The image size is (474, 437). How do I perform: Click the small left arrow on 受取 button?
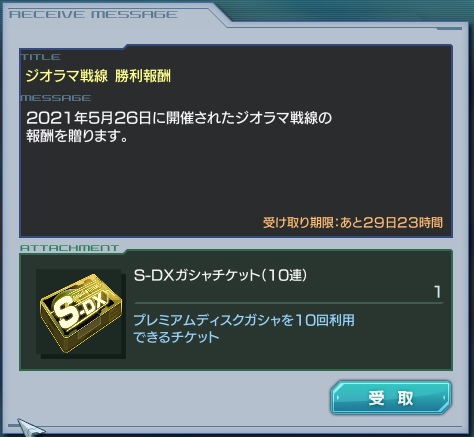338,398
